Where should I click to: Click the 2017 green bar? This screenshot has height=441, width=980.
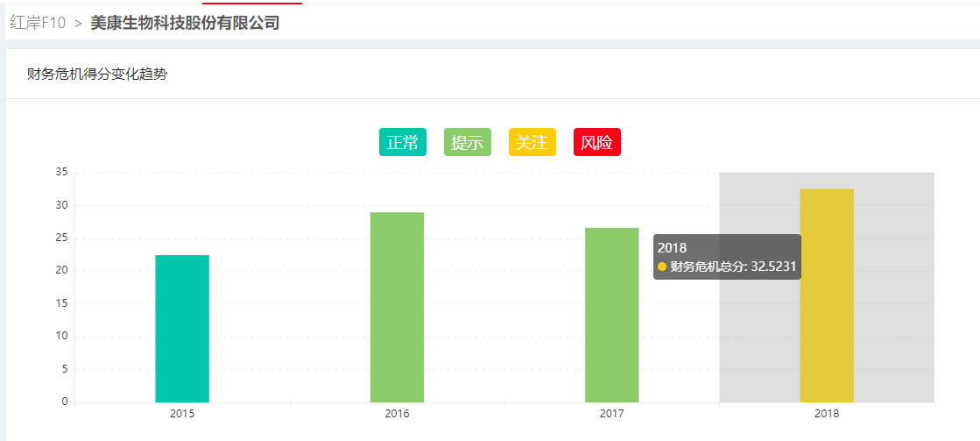(612, 315)
